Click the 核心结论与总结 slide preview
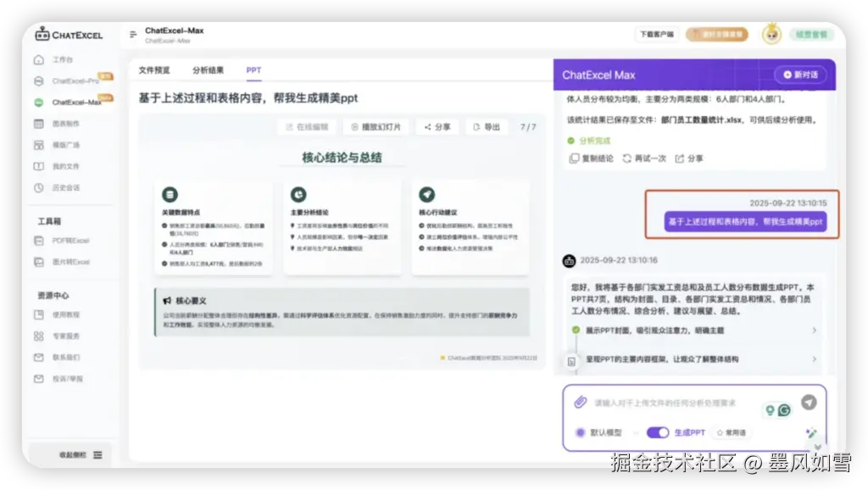 pyautogui.click(x=342, y=242)
